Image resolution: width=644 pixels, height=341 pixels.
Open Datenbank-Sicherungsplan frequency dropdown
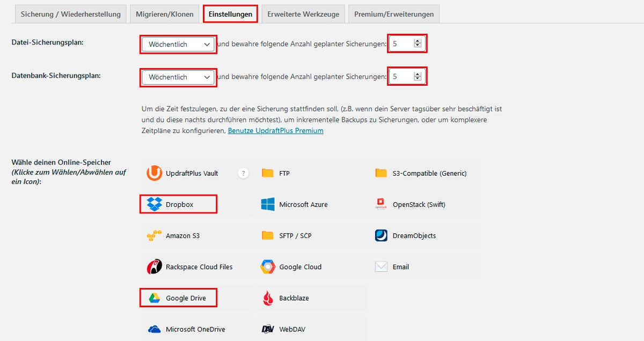click(178, 77)
